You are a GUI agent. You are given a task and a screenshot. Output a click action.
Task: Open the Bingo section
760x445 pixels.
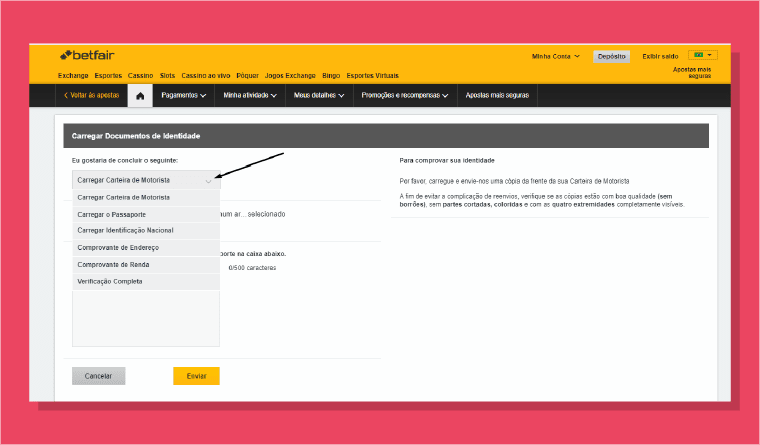[331, 76]
